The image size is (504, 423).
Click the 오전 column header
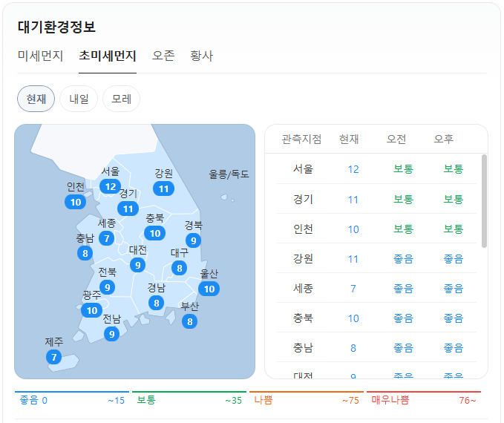(396, 140)
